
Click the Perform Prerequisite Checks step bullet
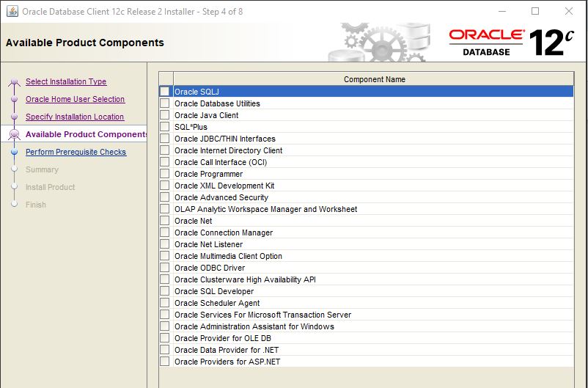14,152
